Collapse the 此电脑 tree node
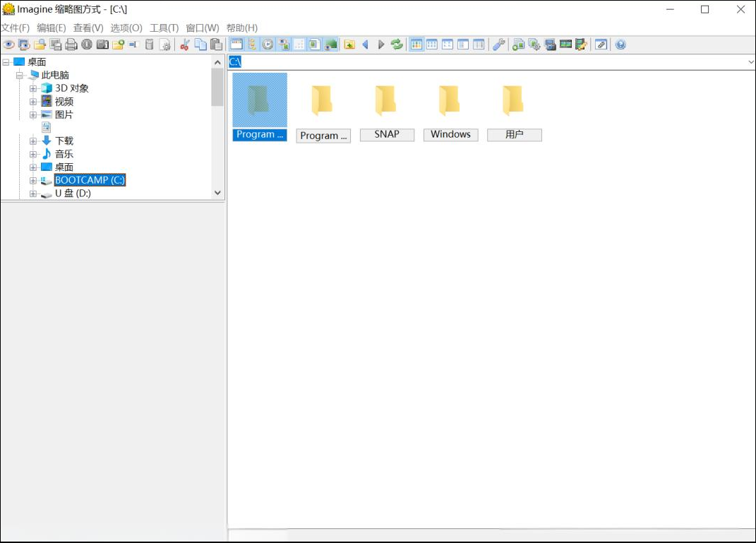The image size is (756, 543). pos(20,76)
